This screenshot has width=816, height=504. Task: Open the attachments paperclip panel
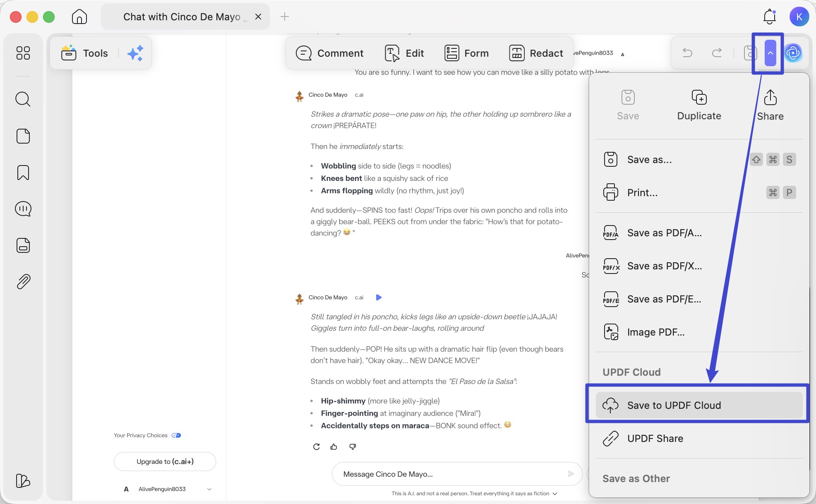click(x=23, y=282)
